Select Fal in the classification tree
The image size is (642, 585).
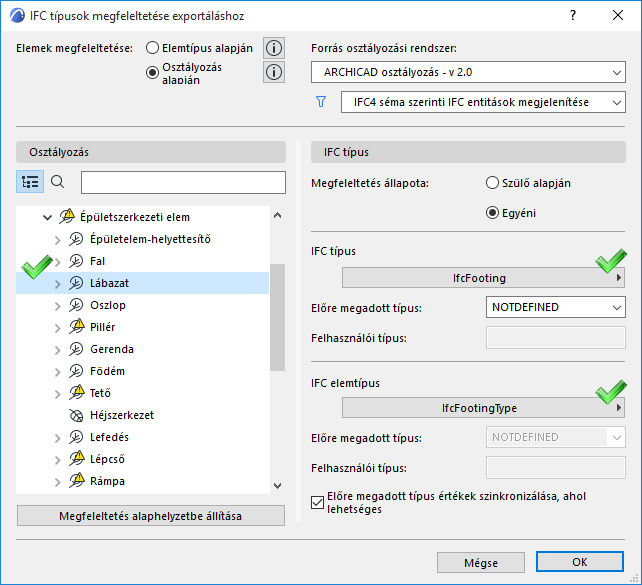pos(98,261)
